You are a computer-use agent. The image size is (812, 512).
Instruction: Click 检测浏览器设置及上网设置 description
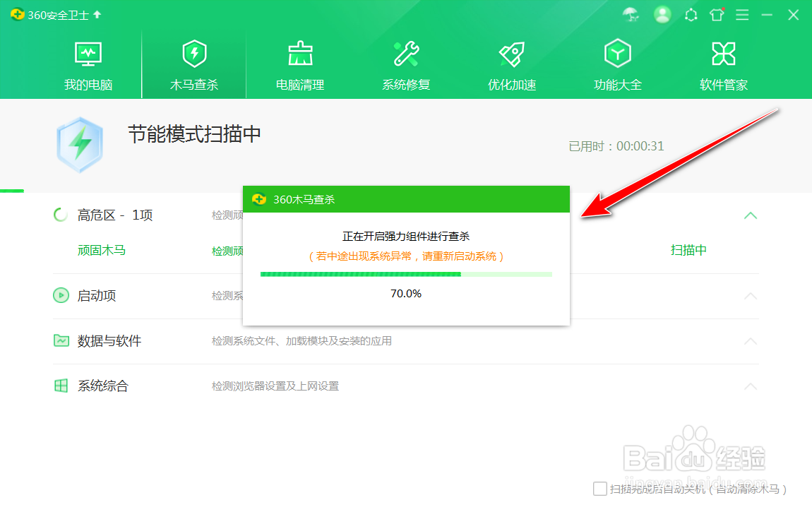275,386
